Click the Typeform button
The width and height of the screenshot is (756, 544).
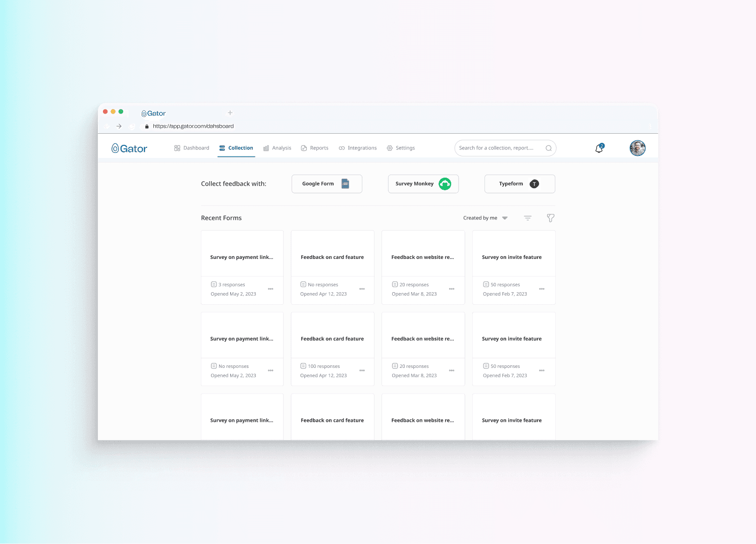tap(519, 184)
